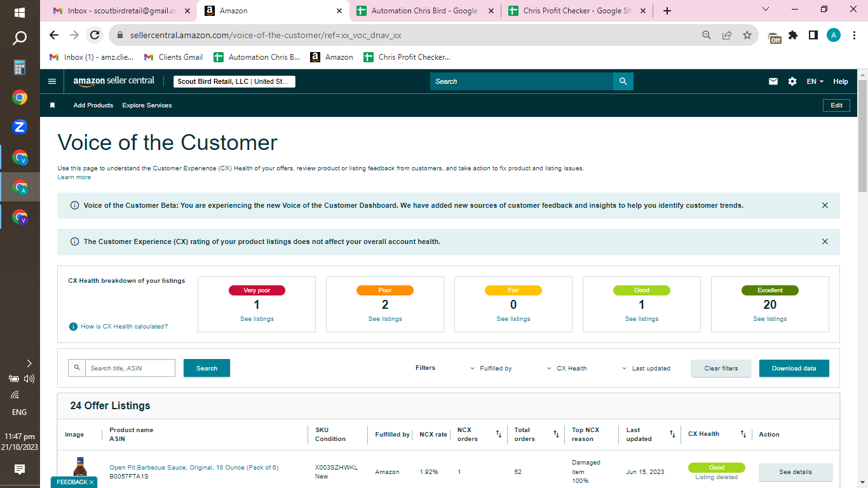This screenshot has height=488, width=868.
Task: See listings with Excellent CX Health
Action: 770,319
